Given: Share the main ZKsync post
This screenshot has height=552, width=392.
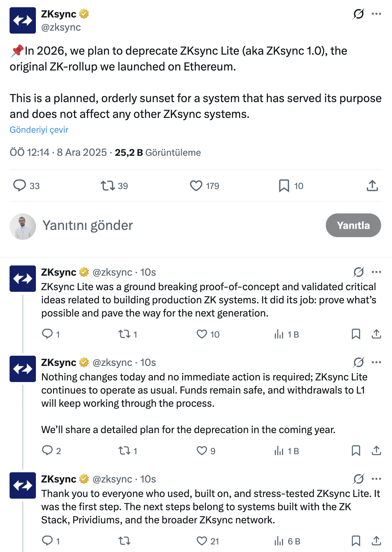Looking at the screenshot, I should [372, 185].
